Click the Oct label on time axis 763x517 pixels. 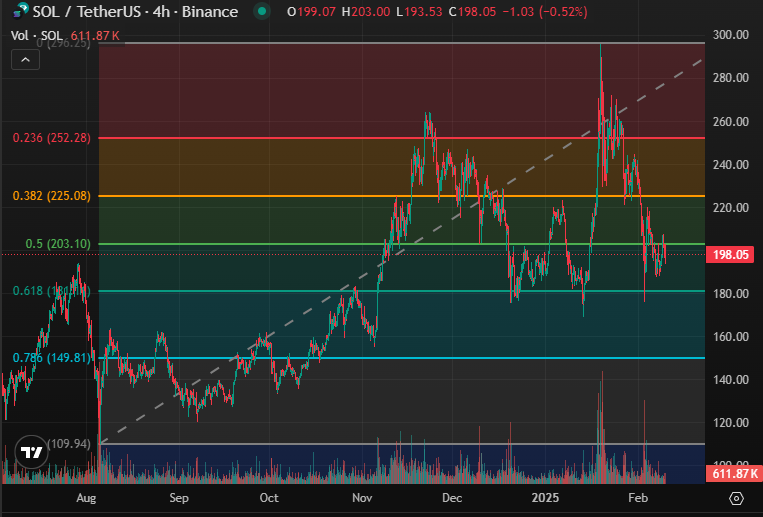(x=269, y=498)
